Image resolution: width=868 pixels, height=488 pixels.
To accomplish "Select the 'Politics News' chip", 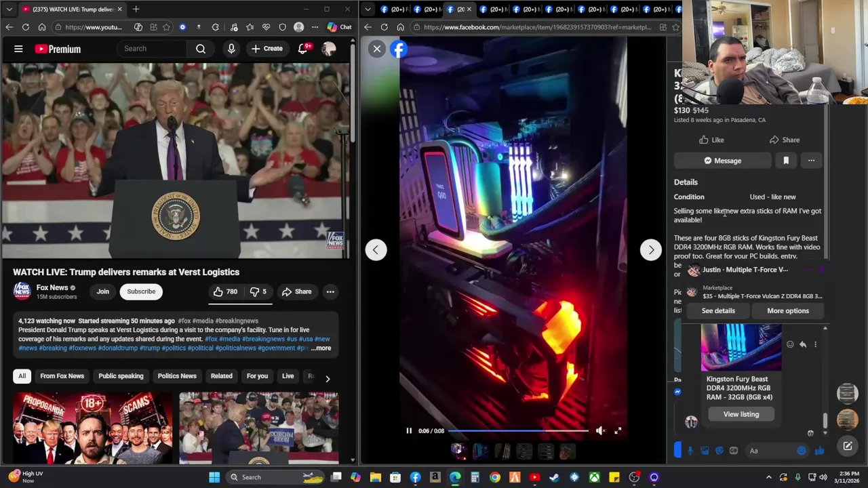I will click(177, 376).
